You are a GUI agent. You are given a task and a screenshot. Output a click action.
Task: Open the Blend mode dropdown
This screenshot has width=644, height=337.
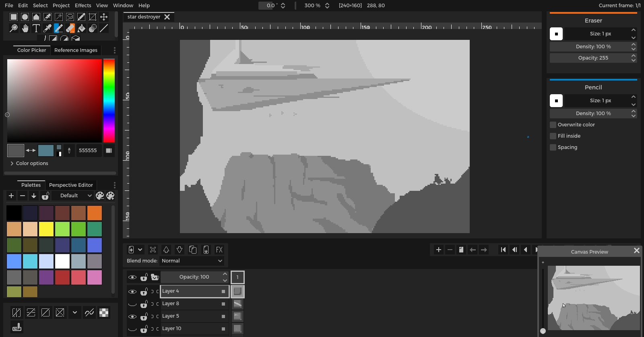point(192,261)
